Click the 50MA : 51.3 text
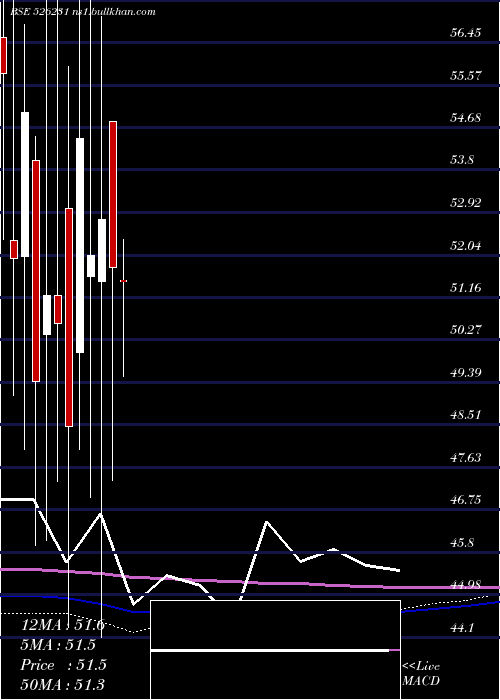 (x=63, y=684)
